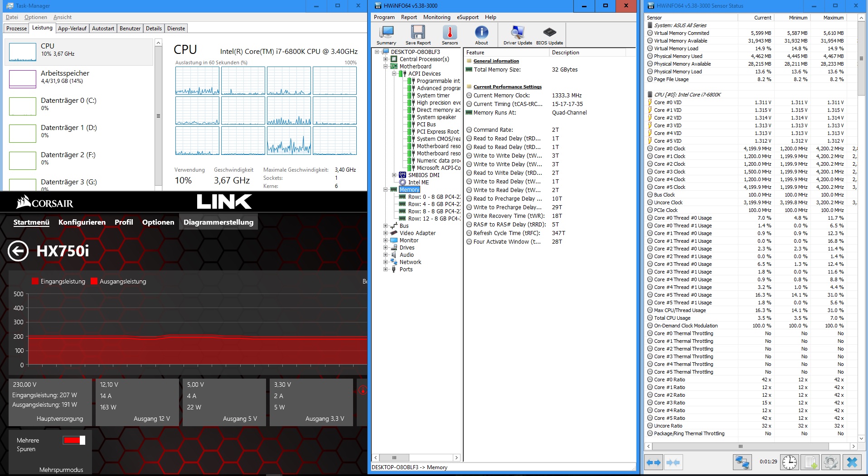Viewport: 868px width, 476px height.
Task: Select the Hauptversorgung power card
Action: 50,402
